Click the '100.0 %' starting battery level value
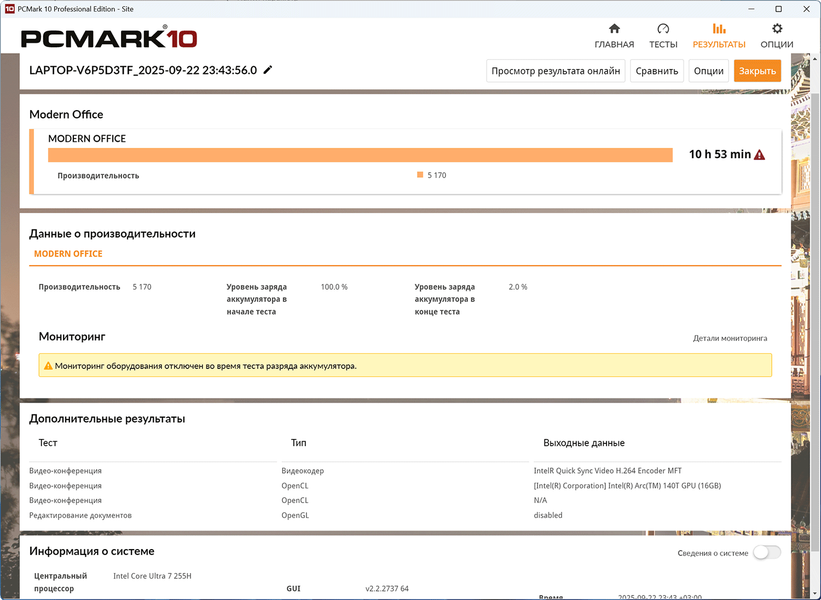The image size is (821, 600). click(334, 287)
